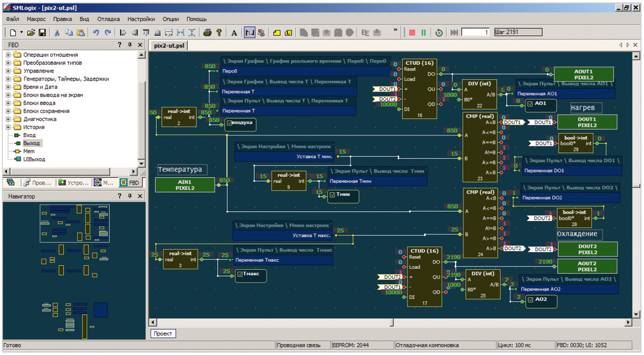Viewport: 644px width, 355px height.
Task: Toggle the 'воздуха' checkbox block
Action: tap(229, 123)
